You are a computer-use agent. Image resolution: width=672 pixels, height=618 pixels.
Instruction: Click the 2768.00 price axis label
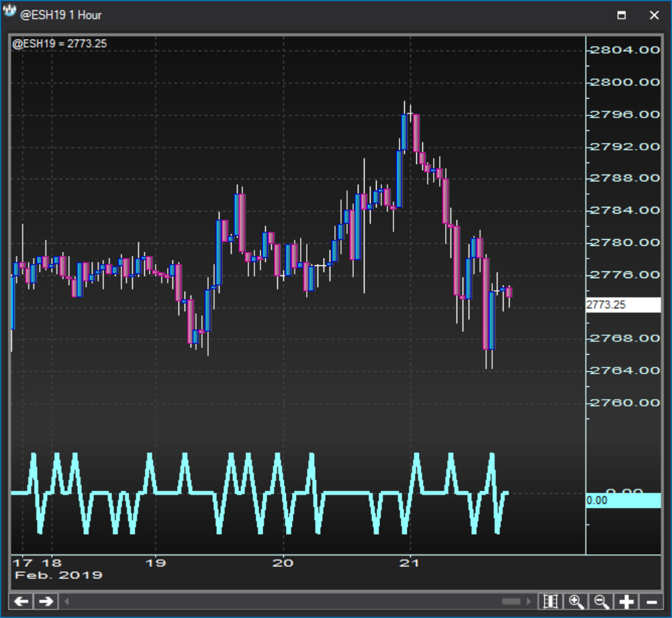pyautogui.click(x=625, y=338)
